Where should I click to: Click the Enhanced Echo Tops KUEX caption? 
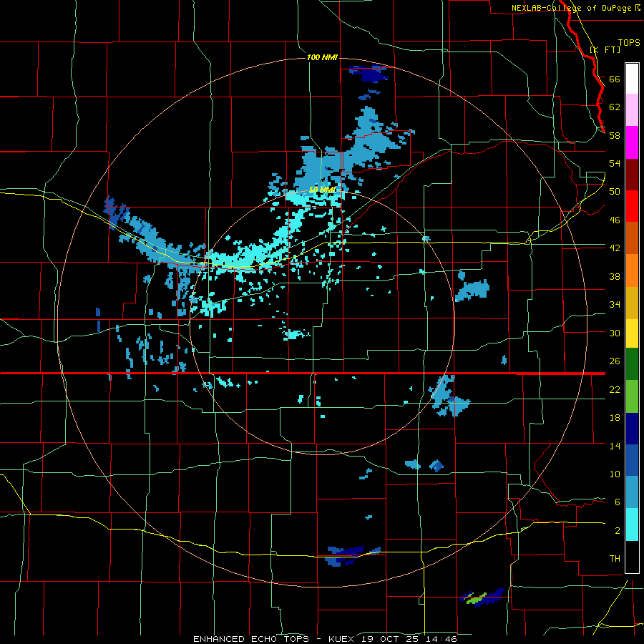coord(325,639)
